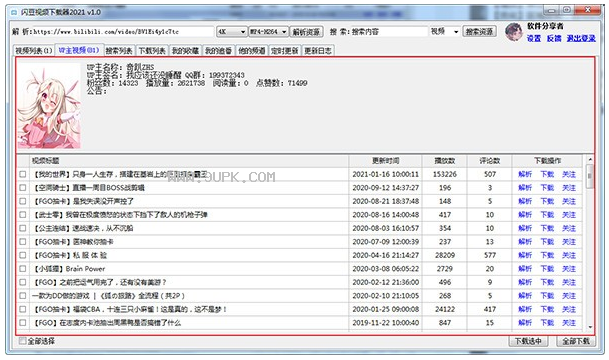
Task: Open the 更新日志 tab
Action: coord(318,51)
